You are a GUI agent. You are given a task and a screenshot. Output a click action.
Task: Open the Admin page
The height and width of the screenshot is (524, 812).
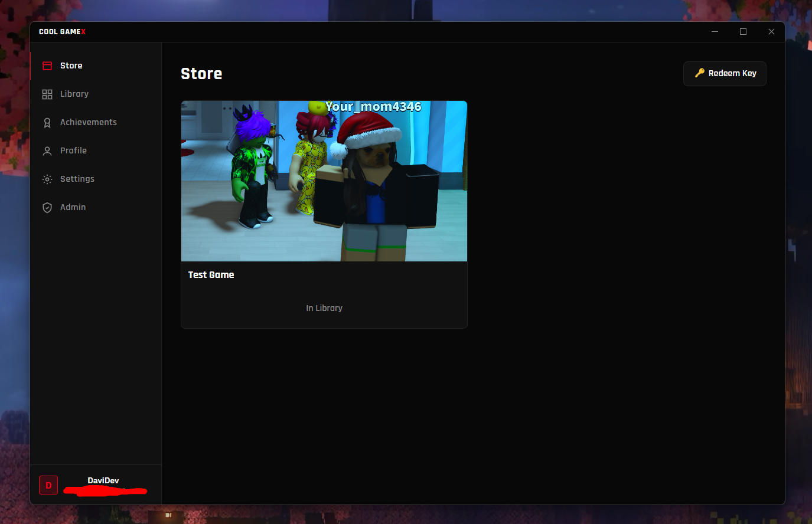coord(96,207)
